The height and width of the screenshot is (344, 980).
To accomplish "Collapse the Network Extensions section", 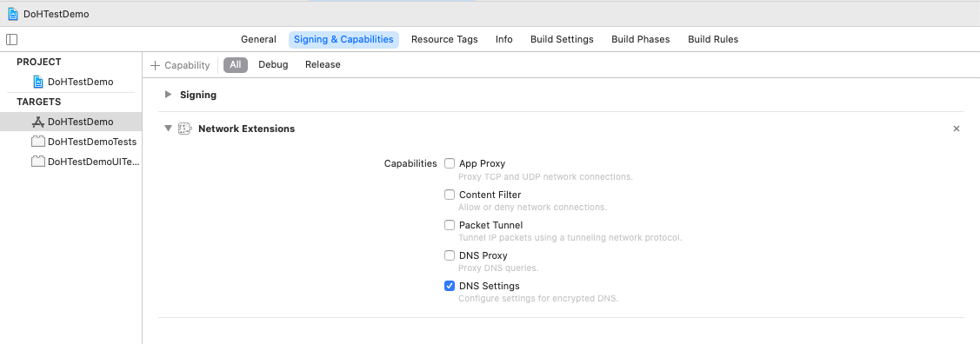I will [168, 129].
